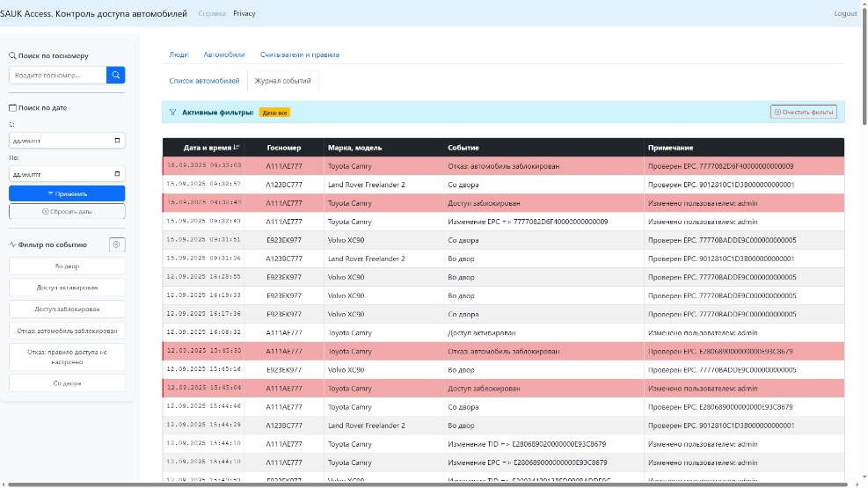Viewport: 868px width, 488px height.
Task: Select timestamp '12.09.2025 16:17:36' cell
Action: click(204, 314)
